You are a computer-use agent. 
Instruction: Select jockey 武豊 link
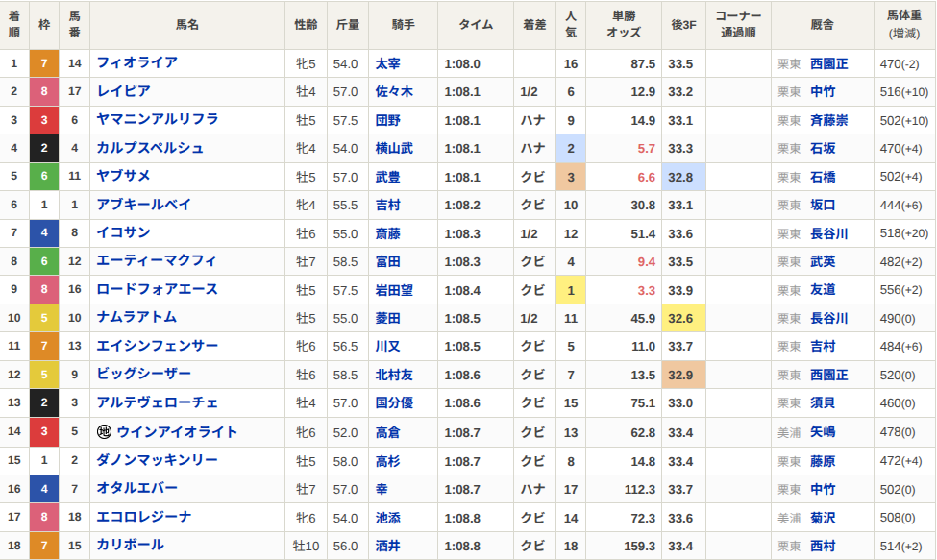point(388,177)
